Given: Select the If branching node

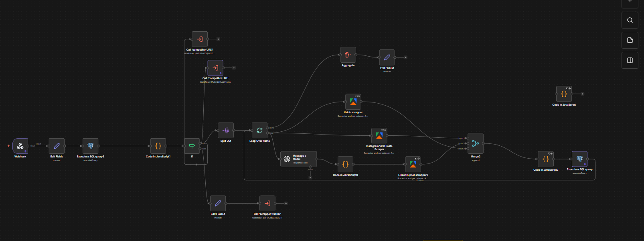Looking at the screenshot, I should coord(192,146).
